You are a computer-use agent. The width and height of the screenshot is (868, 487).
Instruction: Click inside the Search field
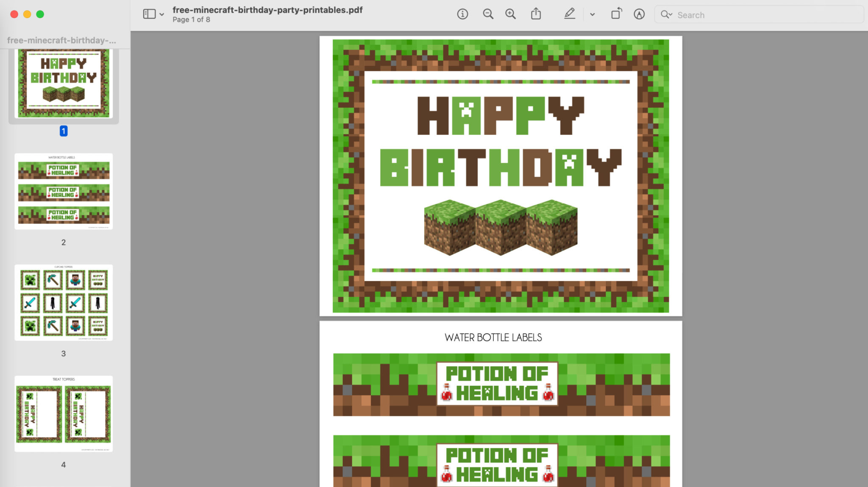[x=759, y=14]
